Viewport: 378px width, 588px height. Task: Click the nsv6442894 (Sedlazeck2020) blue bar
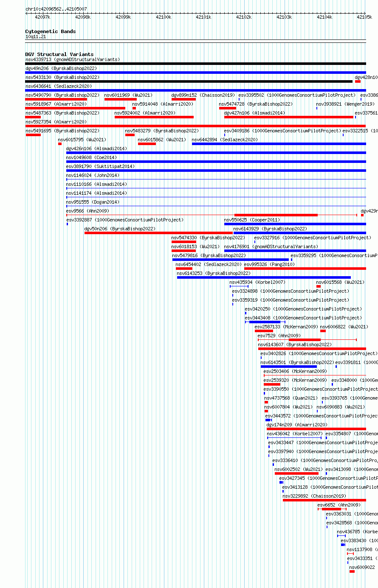tap(279, 144)
